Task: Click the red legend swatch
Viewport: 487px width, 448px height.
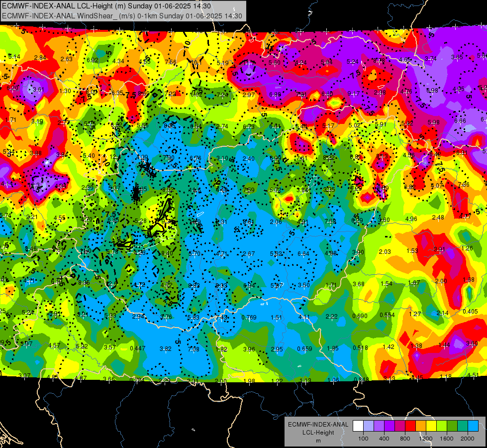Action: (410, 426)
